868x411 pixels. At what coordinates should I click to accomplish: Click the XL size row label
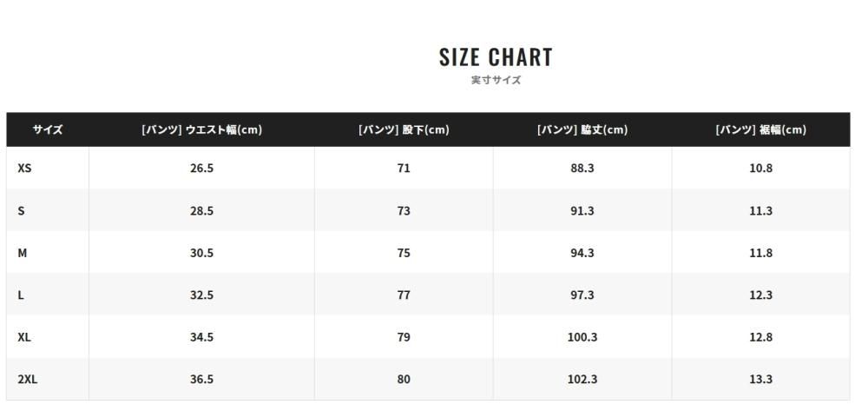24,337
